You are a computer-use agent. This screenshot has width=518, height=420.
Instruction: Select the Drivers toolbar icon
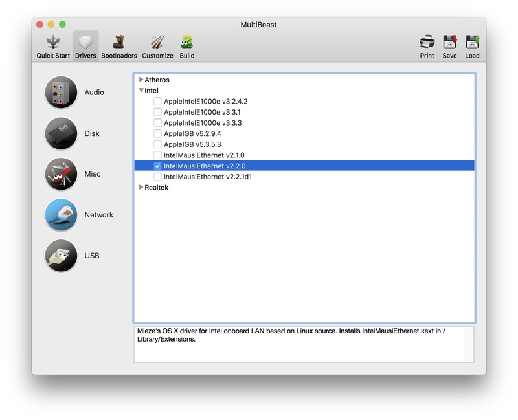85,42
